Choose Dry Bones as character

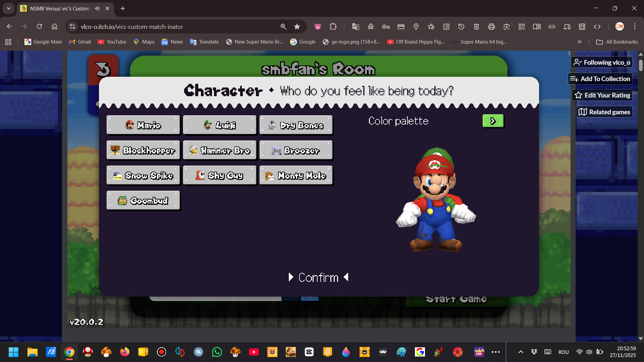pos(296,125)
